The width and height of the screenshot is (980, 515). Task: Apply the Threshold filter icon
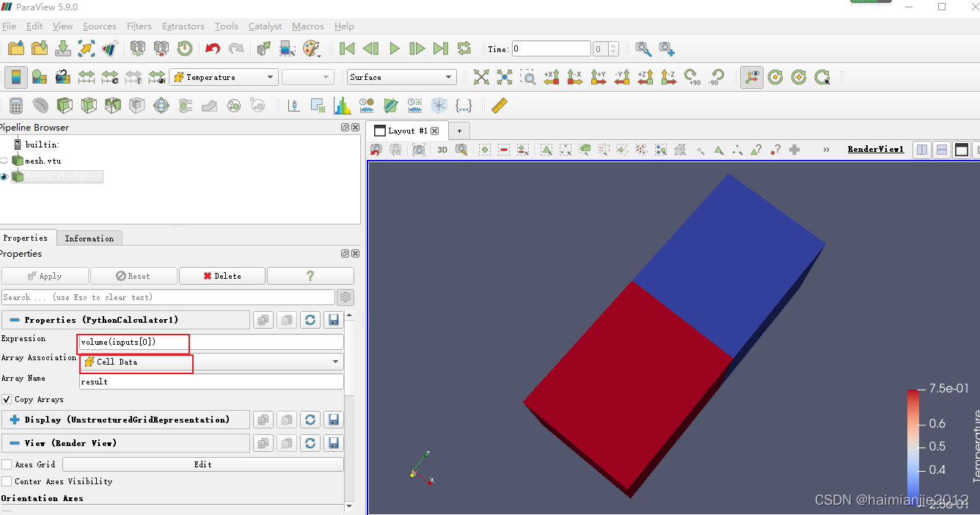point(113,106)
